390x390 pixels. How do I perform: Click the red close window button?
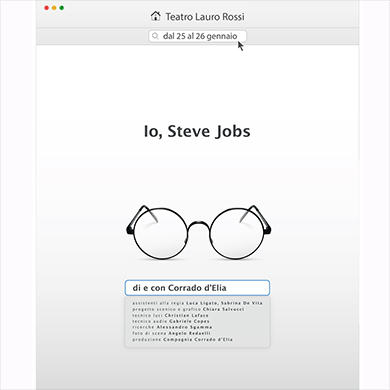tap(46, 8)
